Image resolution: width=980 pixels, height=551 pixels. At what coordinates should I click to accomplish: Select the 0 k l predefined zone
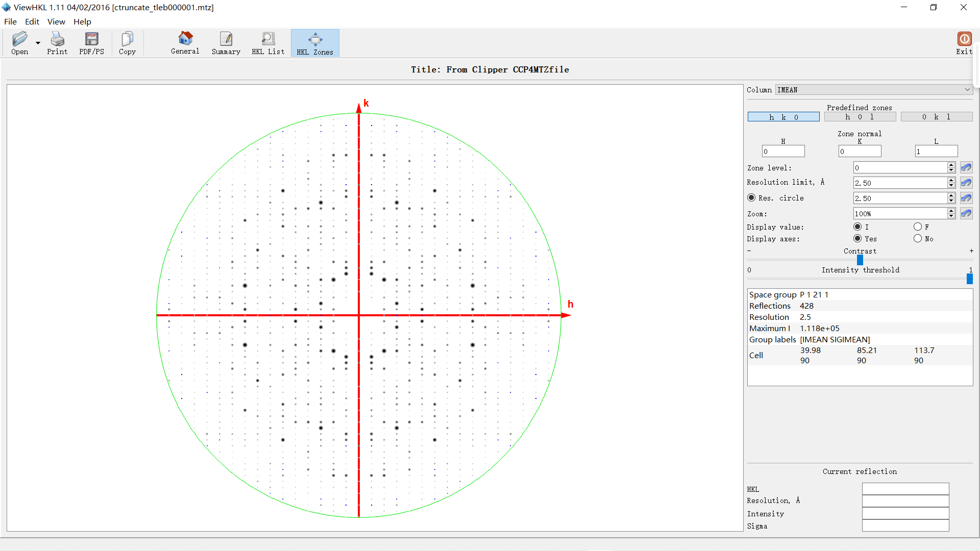tap(936, 117)
